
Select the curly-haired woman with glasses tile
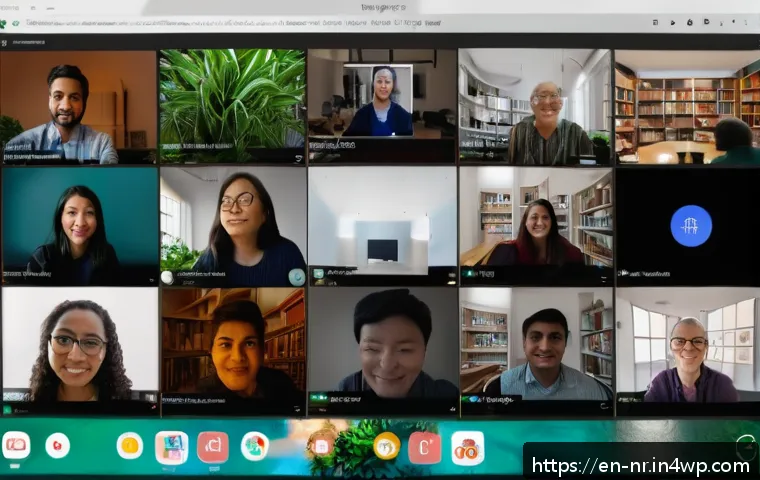click(80, 352)
